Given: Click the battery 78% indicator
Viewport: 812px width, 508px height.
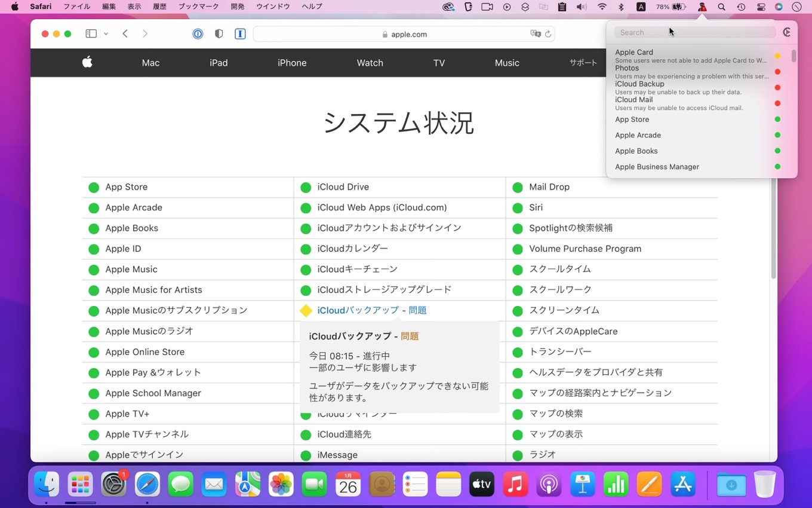Looking at the screenshot, I should (670, 7).
